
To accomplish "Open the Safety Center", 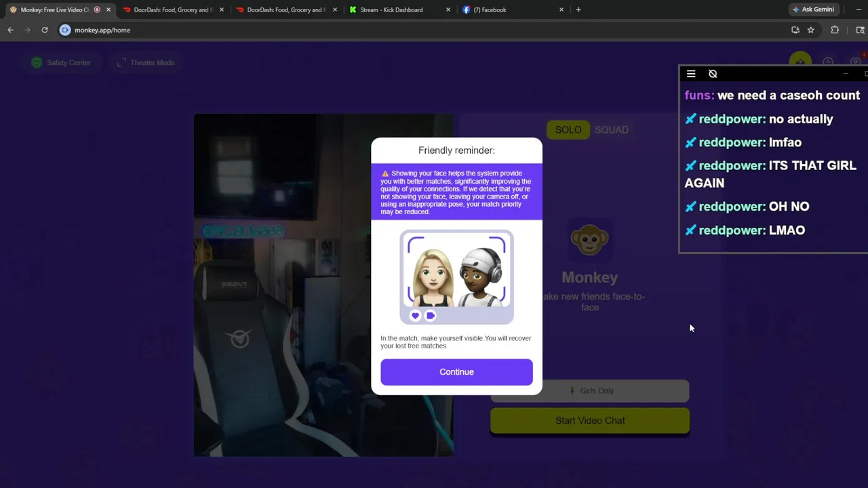I will (61, 62).
